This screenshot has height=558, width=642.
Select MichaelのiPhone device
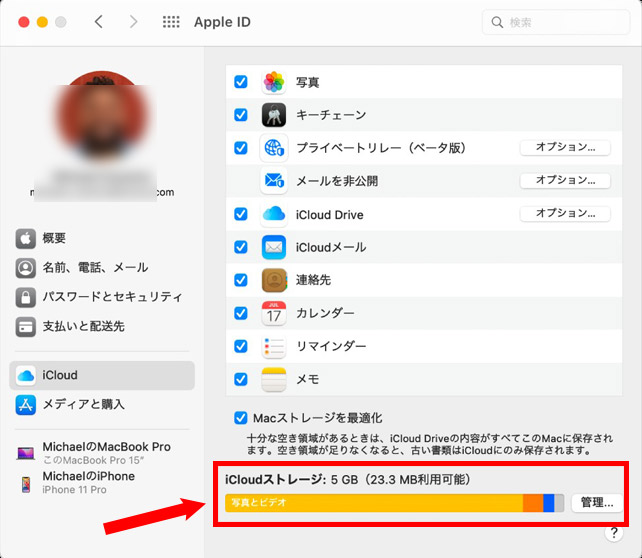(x=102, y=483)
